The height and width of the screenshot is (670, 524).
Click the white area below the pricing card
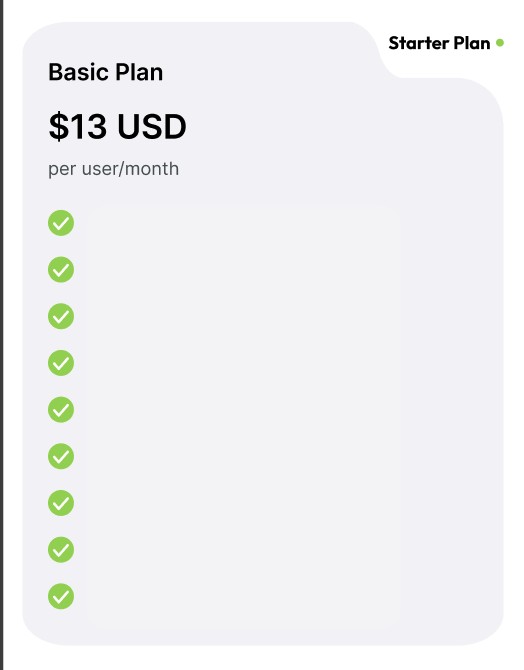[x=263, y=658]
